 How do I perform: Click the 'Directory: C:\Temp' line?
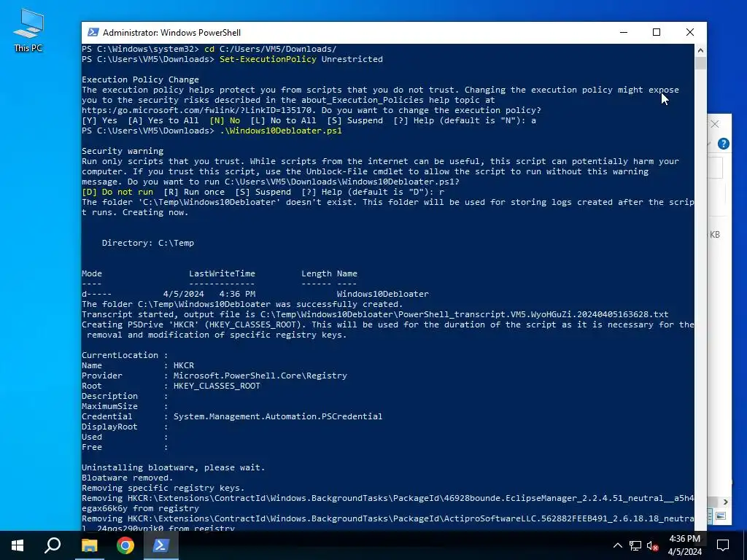(147, 243)
